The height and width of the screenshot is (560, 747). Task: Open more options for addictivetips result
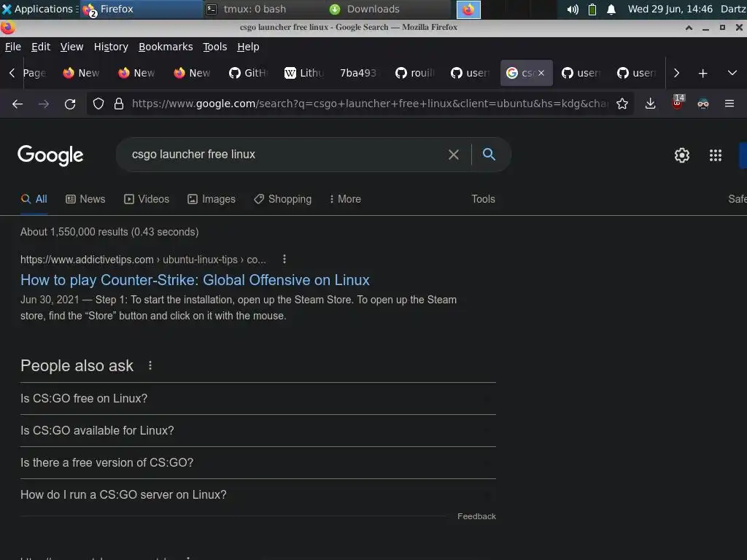pyautogui.click(x=285, y=259)
